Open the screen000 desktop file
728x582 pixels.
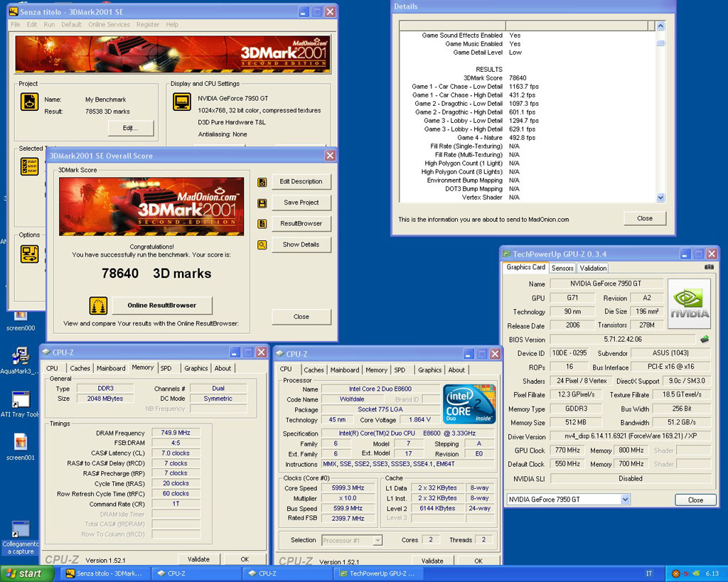(20, 321)
